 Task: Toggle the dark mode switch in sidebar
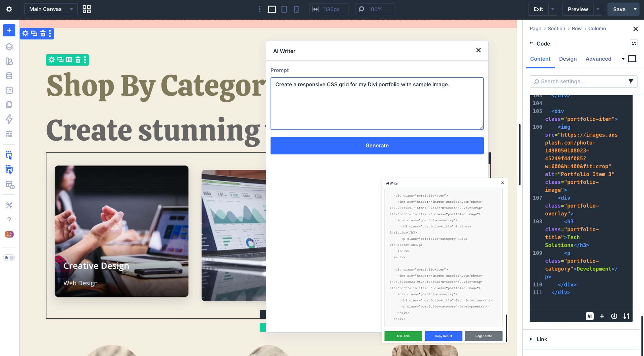[x=9, y=258]
